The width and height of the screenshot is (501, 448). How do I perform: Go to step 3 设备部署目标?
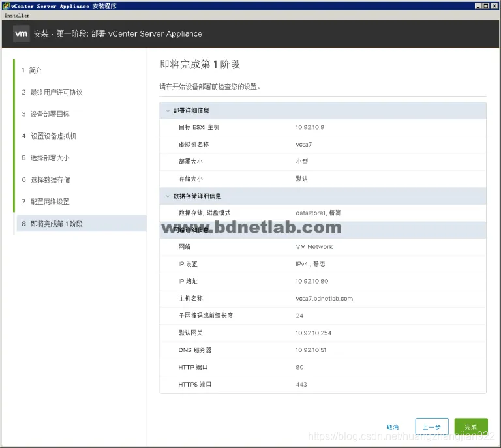pos(46,114)
